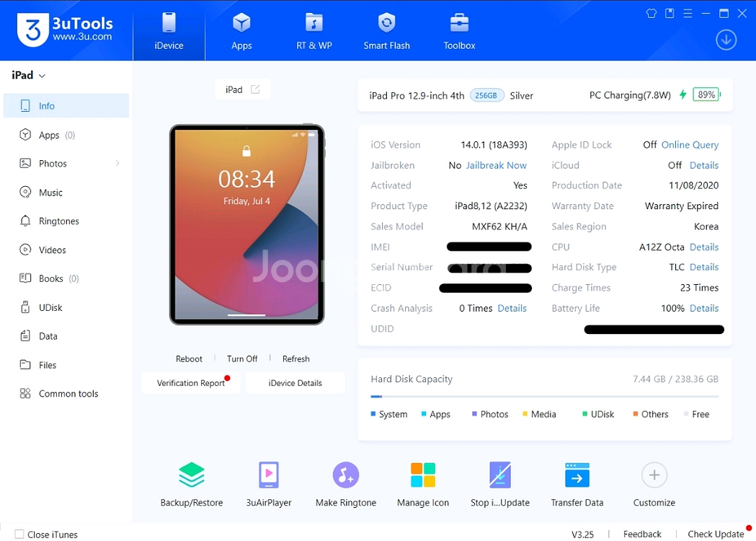Open Ringtones in the sidebar
The height and width of the screenshot is (541, 756).
pyautogui.click(x=66, y=221)
